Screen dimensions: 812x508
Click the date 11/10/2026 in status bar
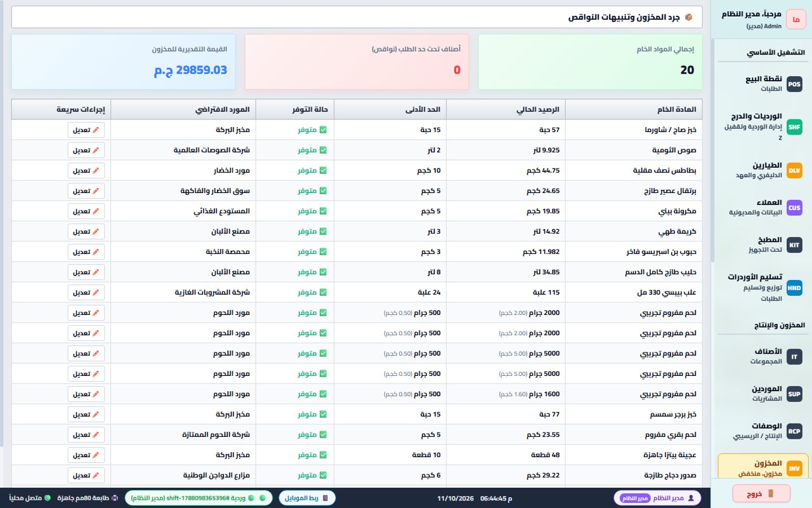(455, 498)
